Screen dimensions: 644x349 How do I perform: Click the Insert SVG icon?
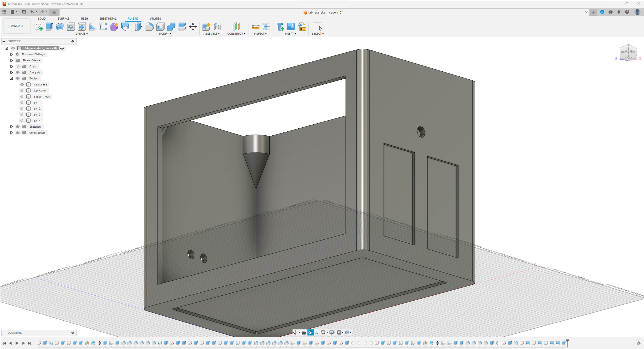[x=302, y=27]
